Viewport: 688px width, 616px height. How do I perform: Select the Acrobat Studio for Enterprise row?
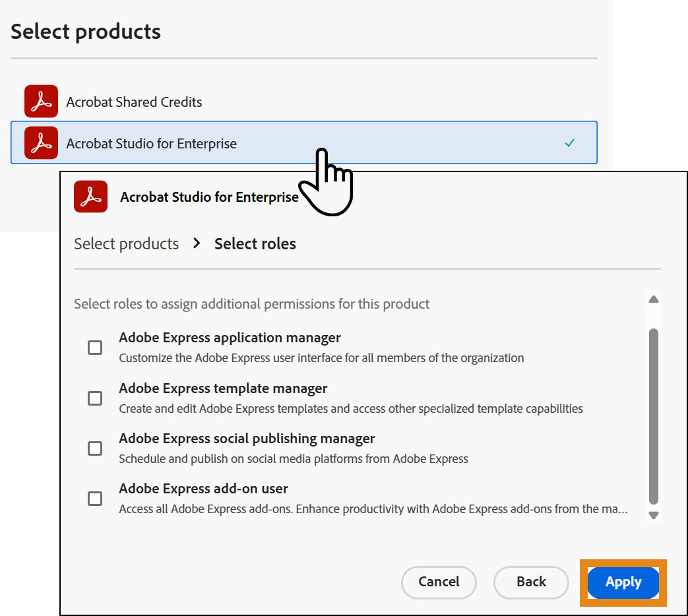click(303, 142)
